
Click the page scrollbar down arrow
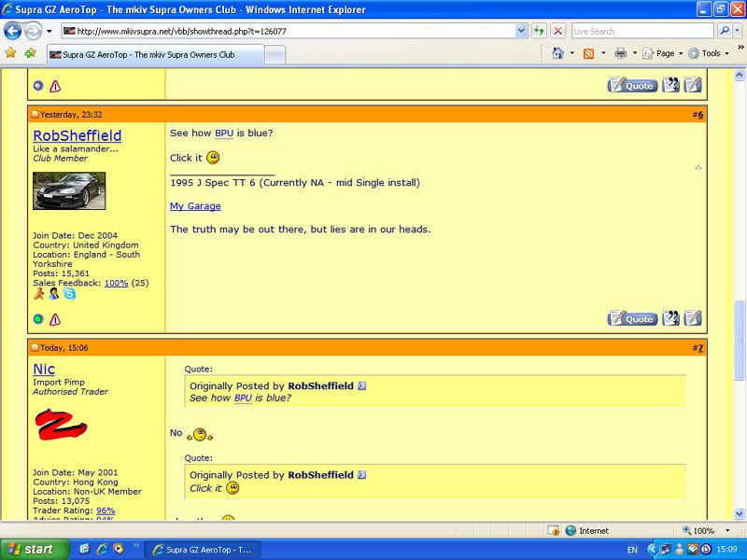[740, 513]
